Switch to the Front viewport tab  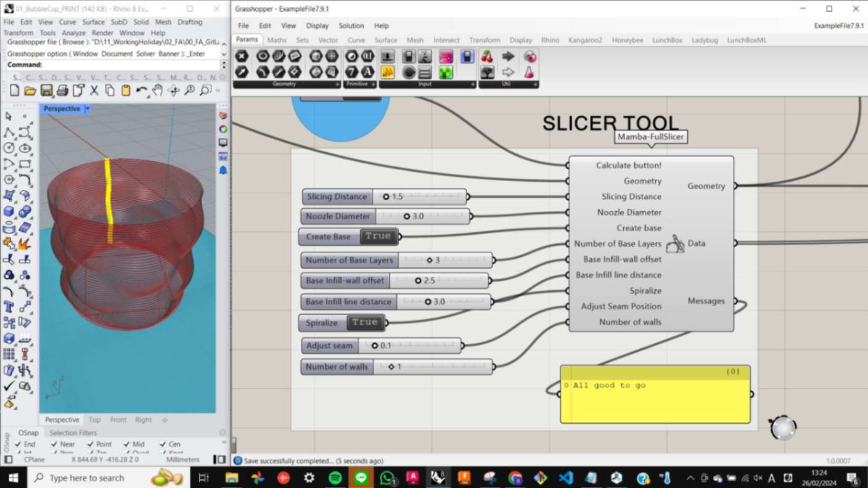118,420
